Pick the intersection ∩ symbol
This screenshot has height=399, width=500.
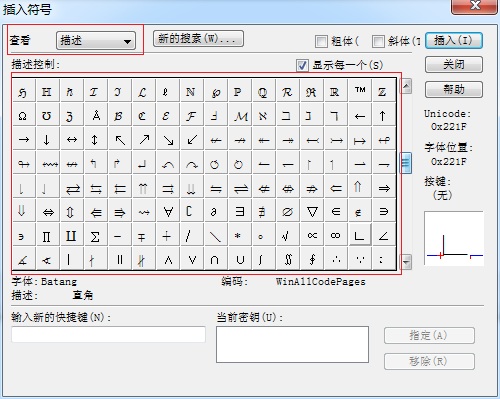[x=216, y=259]
